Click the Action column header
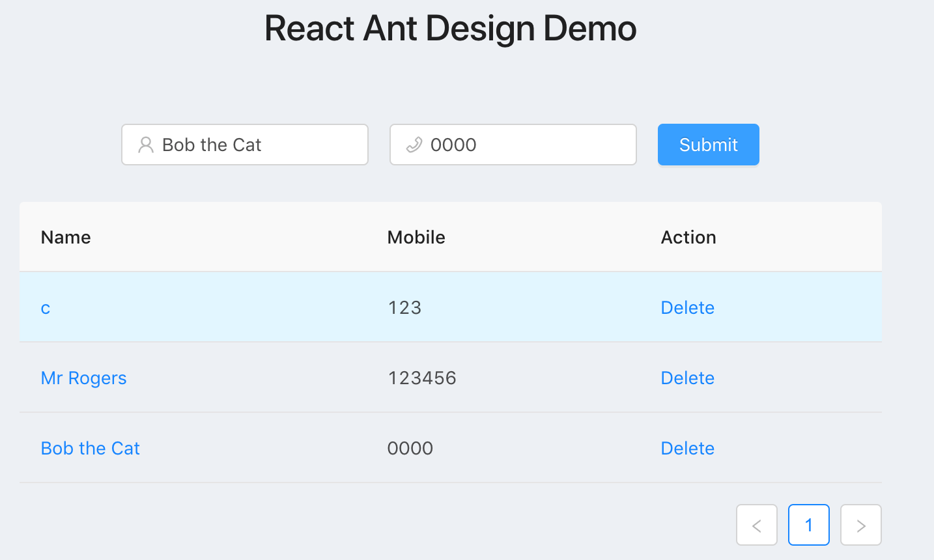This screenshot has height=560, width=934. coord(688,237)
